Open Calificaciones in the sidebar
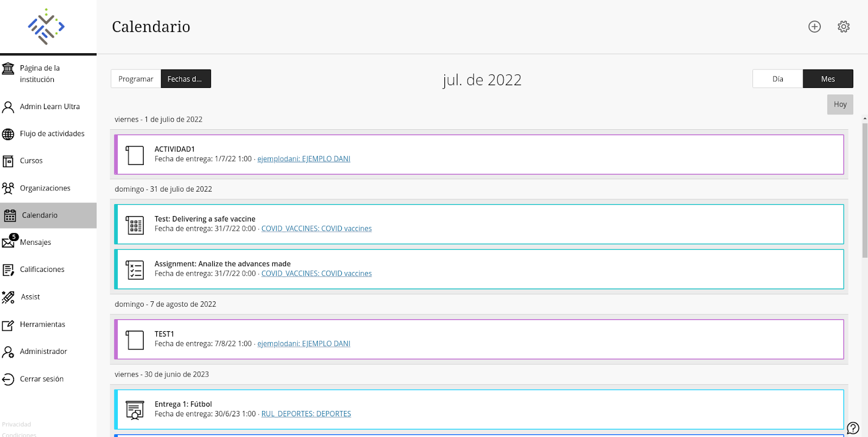This screenshot has width=868, height=437. point(48,270)
